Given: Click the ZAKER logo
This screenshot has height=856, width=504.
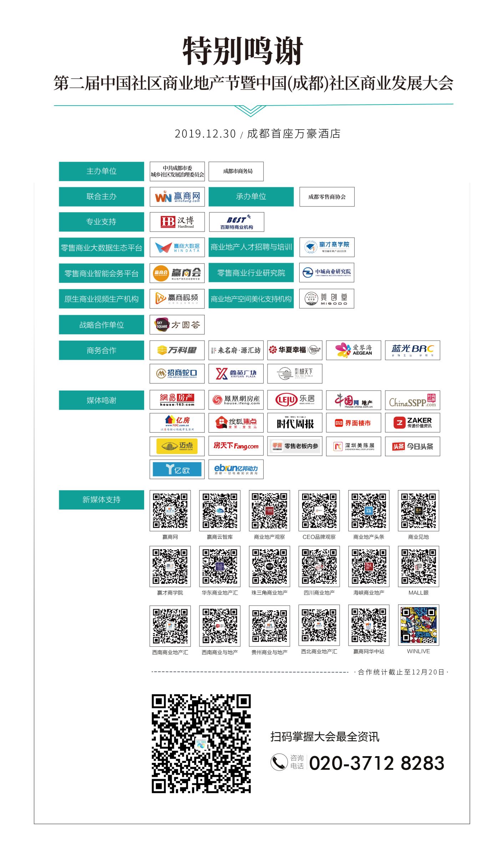Looking at the screenshot, I should click(x=413, y=423).
